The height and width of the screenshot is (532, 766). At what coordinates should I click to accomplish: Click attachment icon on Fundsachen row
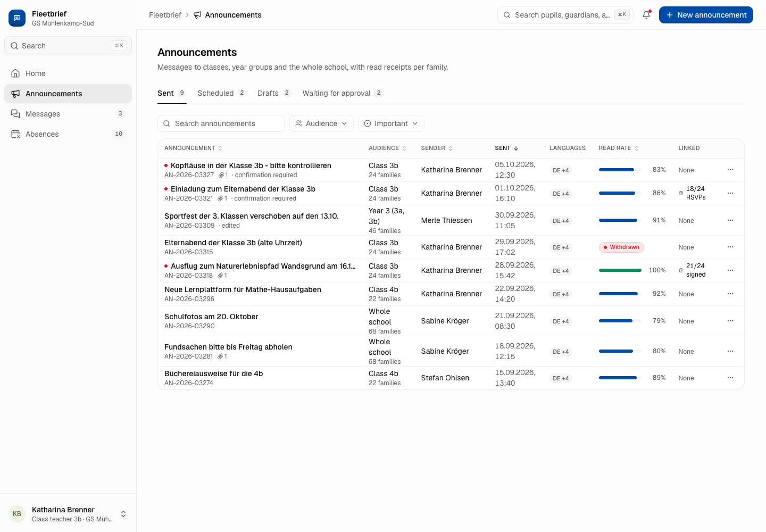(220, 356)
